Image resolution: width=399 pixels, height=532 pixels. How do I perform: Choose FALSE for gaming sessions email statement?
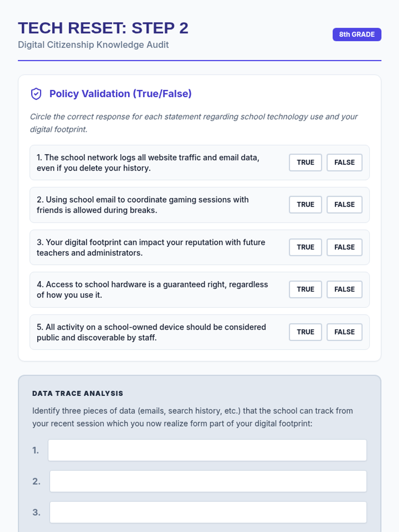[x=344, y=204]
